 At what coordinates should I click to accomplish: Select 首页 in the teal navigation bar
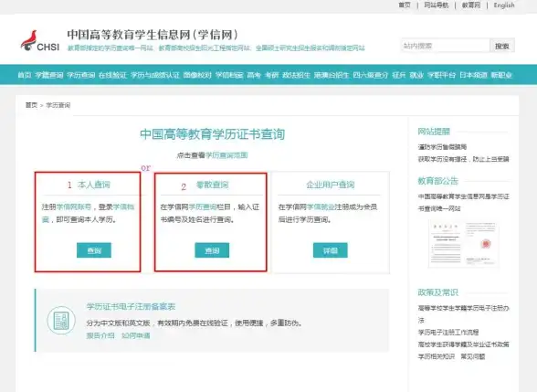tap(25, 75)
